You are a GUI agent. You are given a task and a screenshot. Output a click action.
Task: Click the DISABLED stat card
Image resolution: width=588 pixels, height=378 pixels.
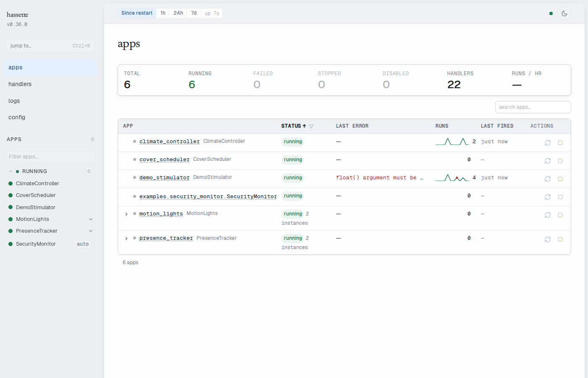[x=409, y=80]
